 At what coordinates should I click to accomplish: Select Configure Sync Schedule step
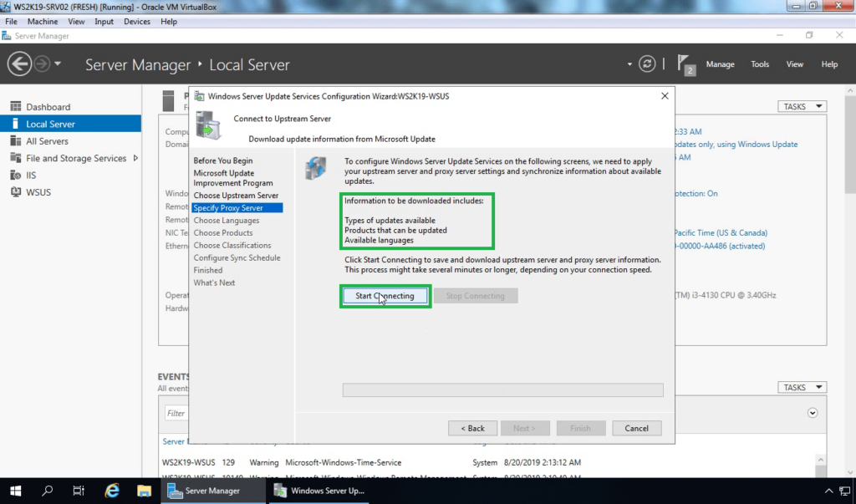(x=237, y=257)
